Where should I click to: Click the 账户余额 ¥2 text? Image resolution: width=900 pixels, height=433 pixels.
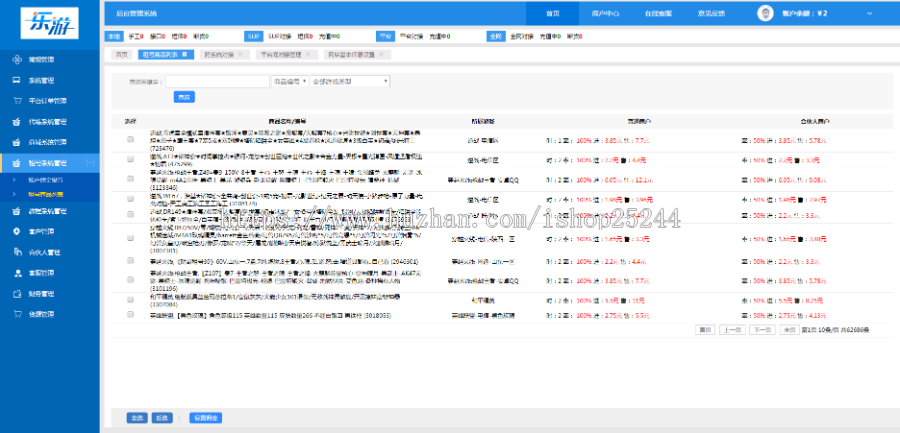tap(805, 13)
